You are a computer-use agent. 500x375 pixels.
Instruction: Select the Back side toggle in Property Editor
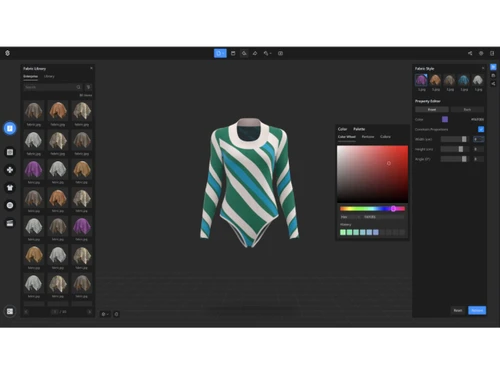click(x=467, y=109)
